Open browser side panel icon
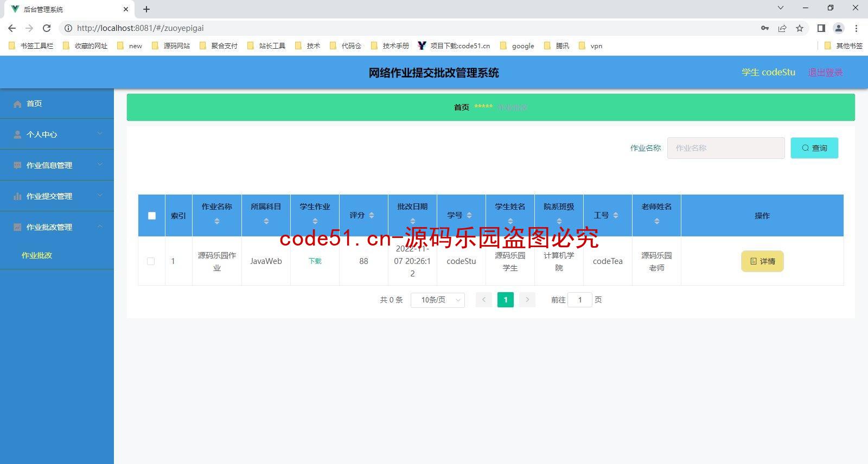The width and height of the screenshot is (868, 464). tap(821, 28)
